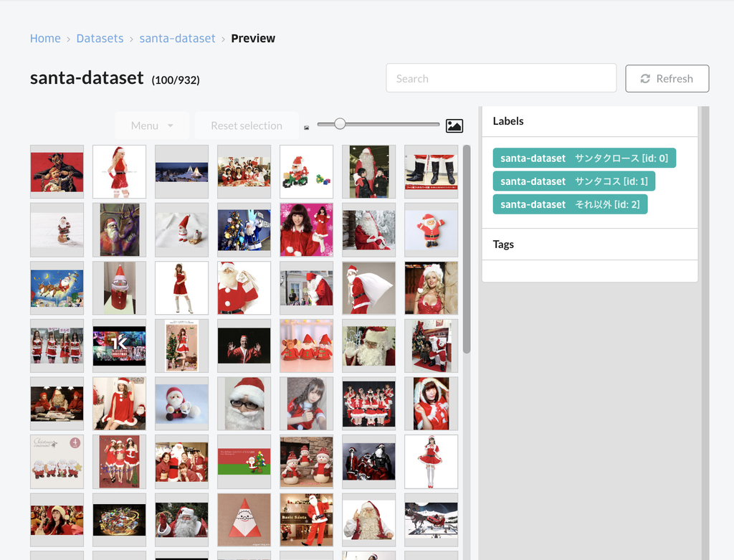Image resolution: width=734 pixels, height=560 pixels.
Task: Select the plush Santa doll on blue thumbnail
Action: coord(181,404)
